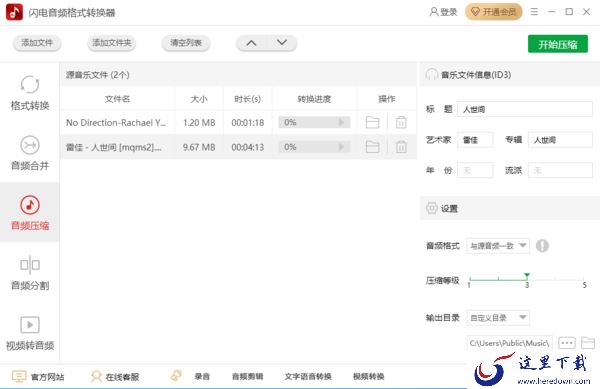Open the 音频分割 audio split module
The height and width of the screenshot is (389, 600).
(30, 273)
